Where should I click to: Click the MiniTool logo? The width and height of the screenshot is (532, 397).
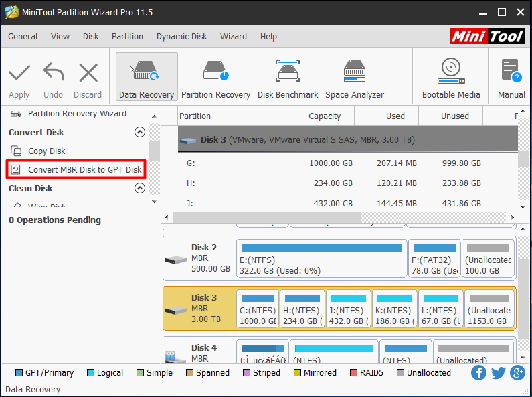[x=487, y=36]
